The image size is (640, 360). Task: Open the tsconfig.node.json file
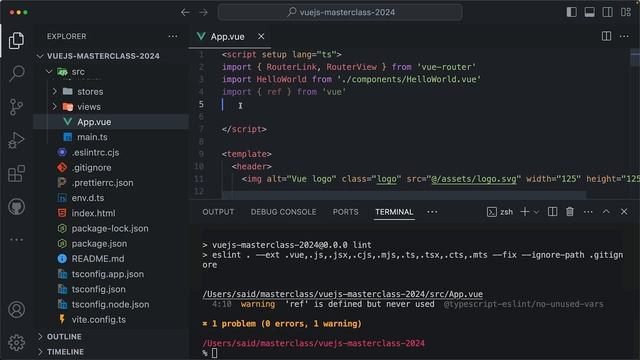111,304
